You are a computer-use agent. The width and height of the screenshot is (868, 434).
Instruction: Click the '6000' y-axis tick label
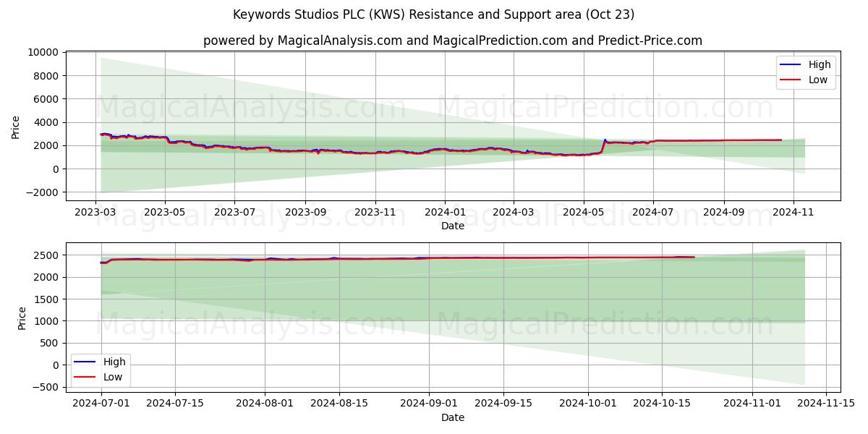click(x=47, y=99)
